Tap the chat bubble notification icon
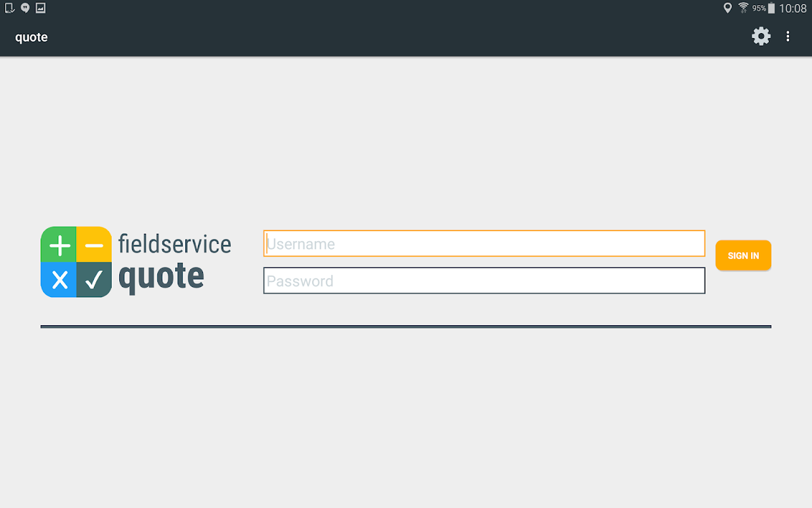 coord(25,8)
